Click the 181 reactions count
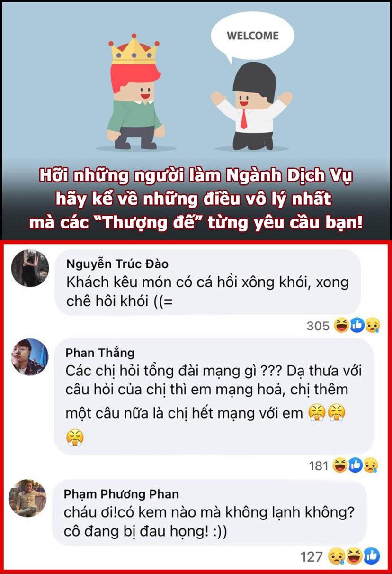This screenshot has height=574, width=392. coord(319,466)
